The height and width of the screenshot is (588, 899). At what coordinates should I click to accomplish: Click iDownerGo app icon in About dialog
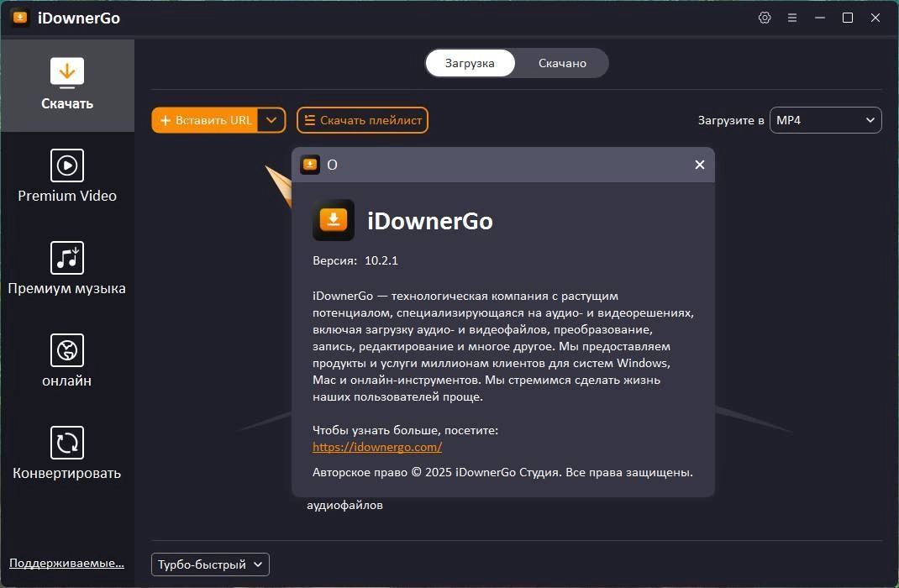pyautogui.click(x=333, y=220)
